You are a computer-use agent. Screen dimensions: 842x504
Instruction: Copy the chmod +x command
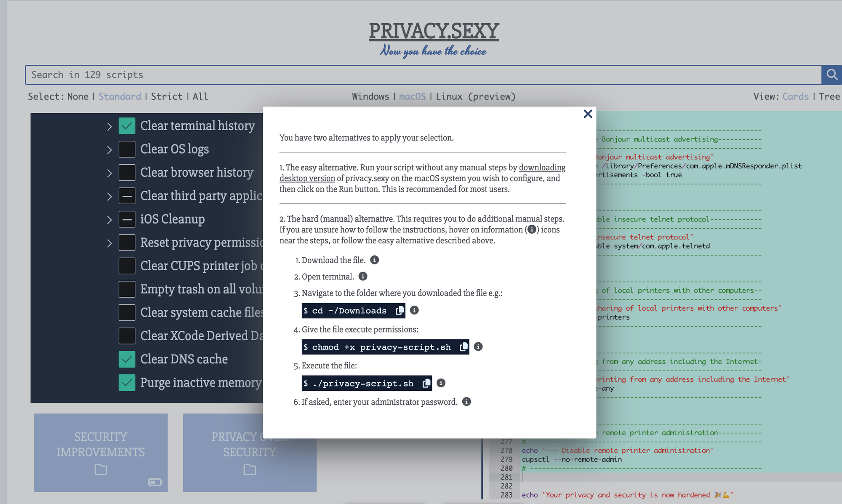464,347
